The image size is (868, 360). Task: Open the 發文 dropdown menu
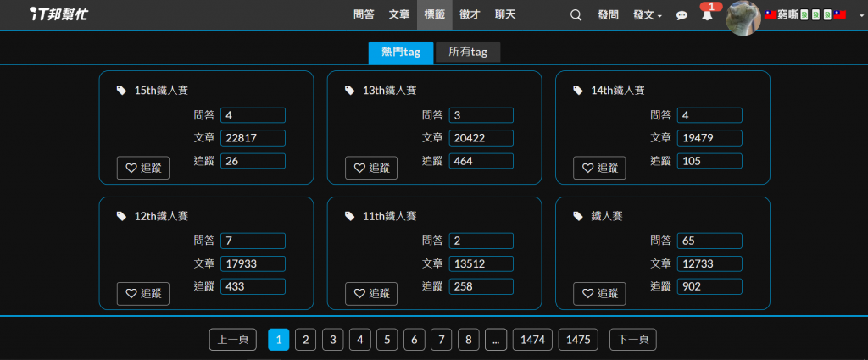pos(648,15)
